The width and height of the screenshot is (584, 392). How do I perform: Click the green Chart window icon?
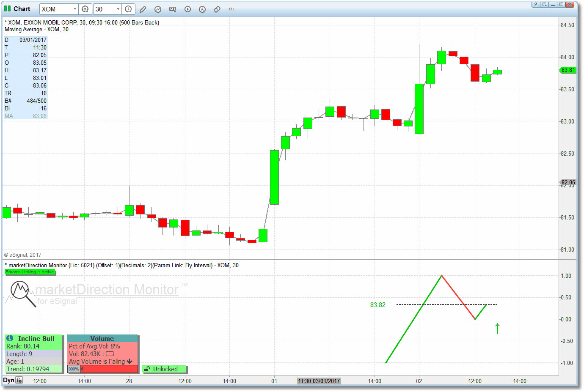(7, 8)
